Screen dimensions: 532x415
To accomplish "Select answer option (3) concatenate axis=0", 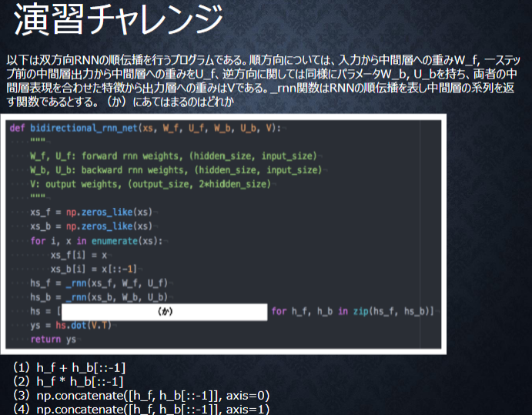I will (142, 395).
